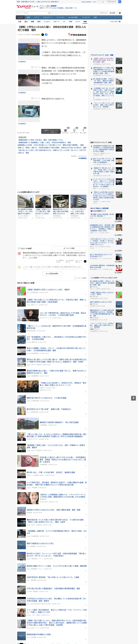Open article 歌舞伎俳優の中村鶴松さん釈放

39,634
